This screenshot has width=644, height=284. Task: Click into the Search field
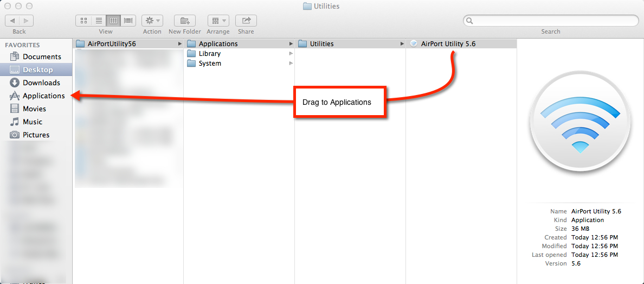pos(551,21)
